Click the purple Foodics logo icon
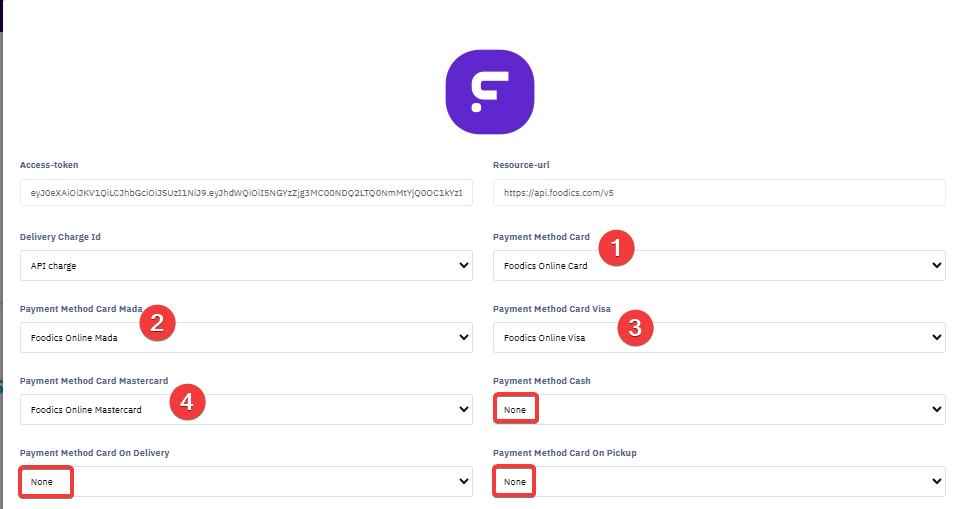956x509 pixels. point(489,91)
